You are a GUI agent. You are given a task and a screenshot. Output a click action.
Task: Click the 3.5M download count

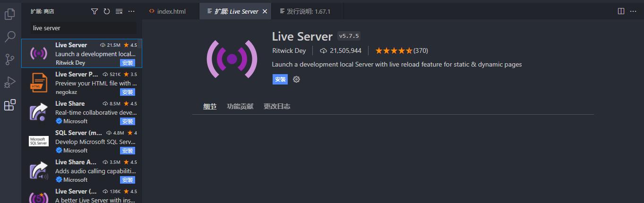pos(112,162)
